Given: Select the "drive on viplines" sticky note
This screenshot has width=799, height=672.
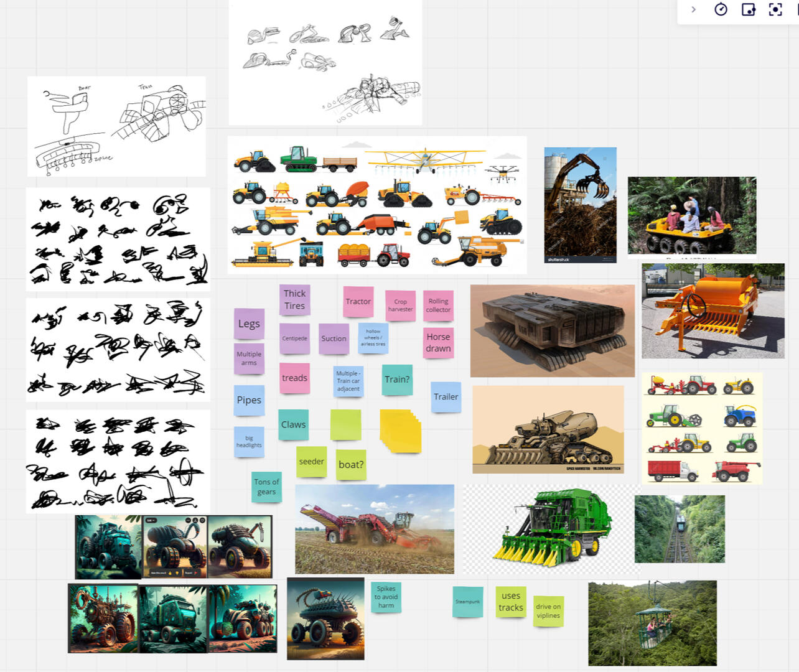Looking at the screenshot, I should [549, 610].
